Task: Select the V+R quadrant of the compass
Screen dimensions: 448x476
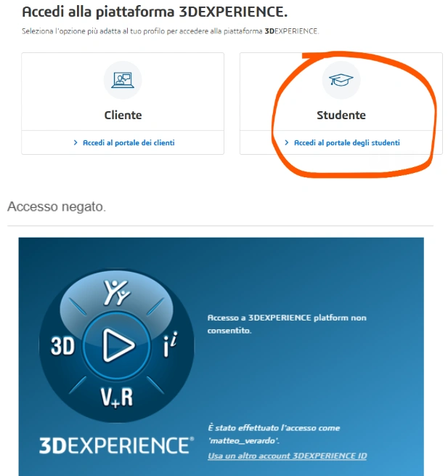Action: point(117,397)
